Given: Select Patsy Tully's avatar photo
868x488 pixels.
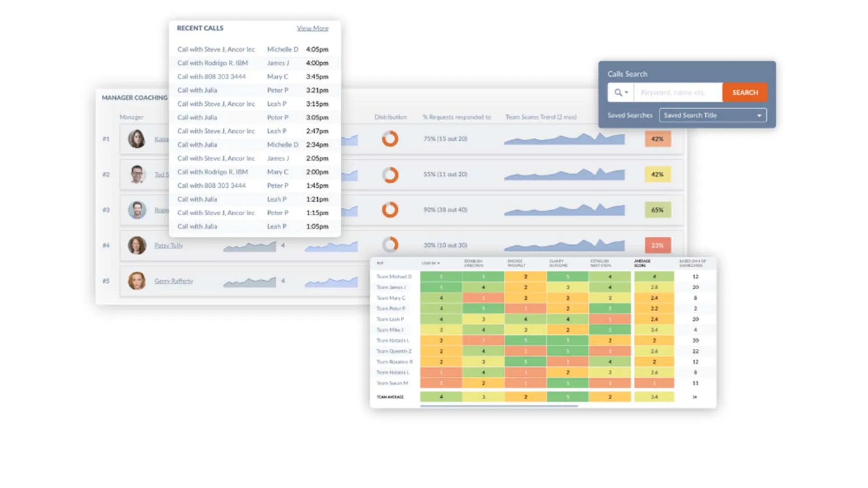Looking at the screenshot, I should pos(137,245).
